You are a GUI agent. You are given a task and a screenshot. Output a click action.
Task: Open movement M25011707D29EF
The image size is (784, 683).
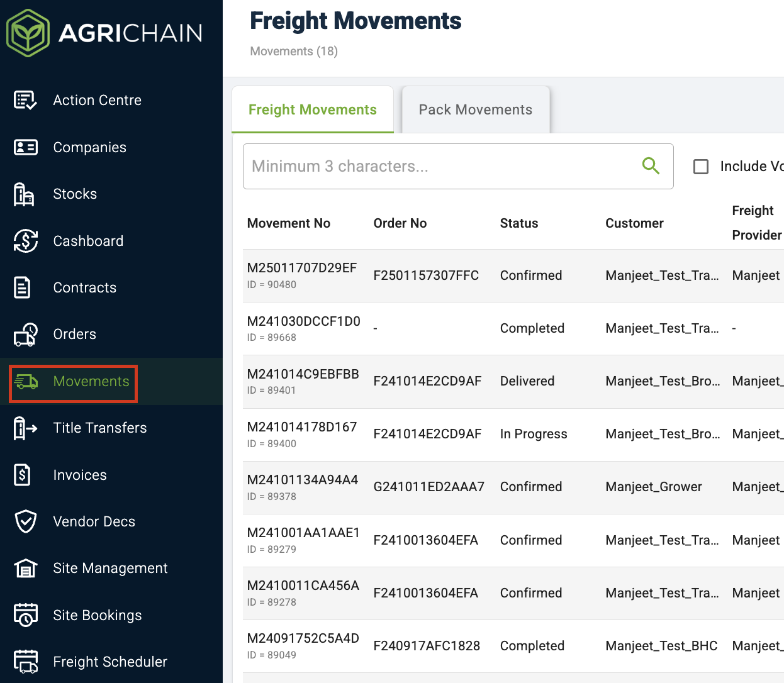301,269
